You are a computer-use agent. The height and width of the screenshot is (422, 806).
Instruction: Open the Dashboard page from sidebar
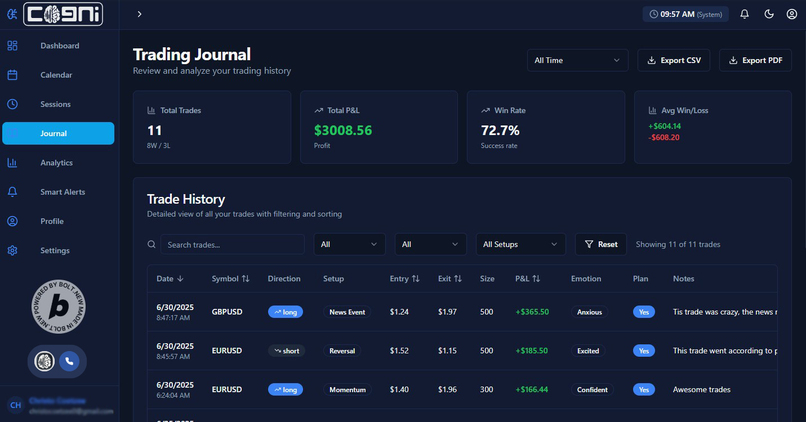click(58, 46)
